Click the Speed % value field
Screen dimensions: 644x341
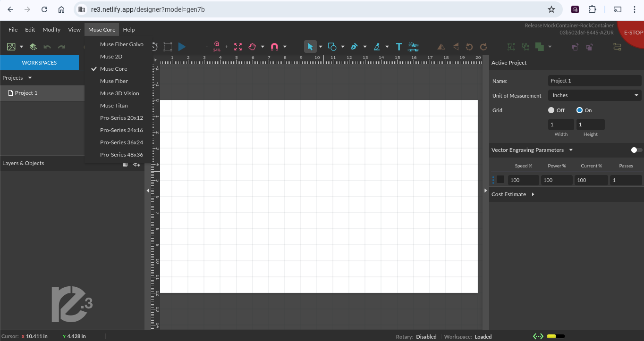[x=524, y=180]
